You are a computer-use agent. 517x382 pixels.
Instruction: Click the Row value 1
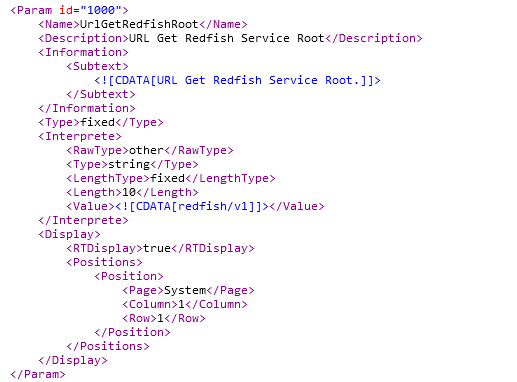160,318
